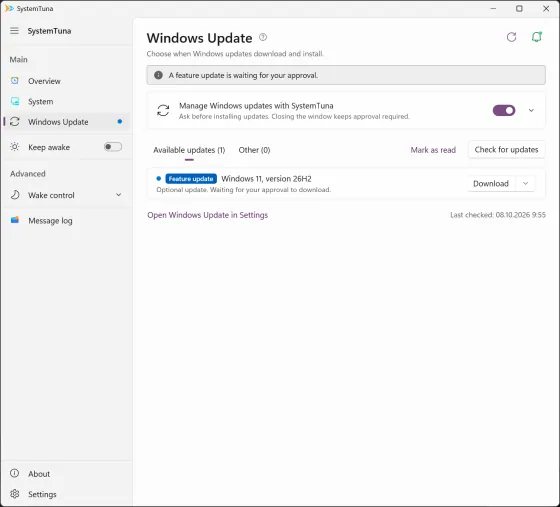
Task: Click the Settings gear icon in sidebar
Action: coord(15,494)
